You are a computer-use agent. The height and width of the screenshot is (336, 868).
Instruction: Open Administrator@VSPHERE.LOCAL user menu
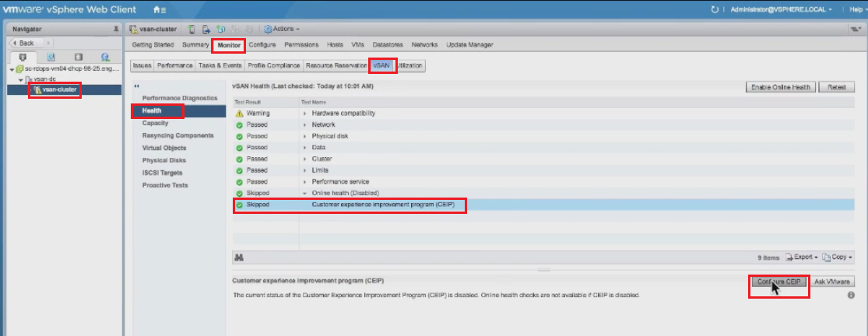(x=781, y=10)
